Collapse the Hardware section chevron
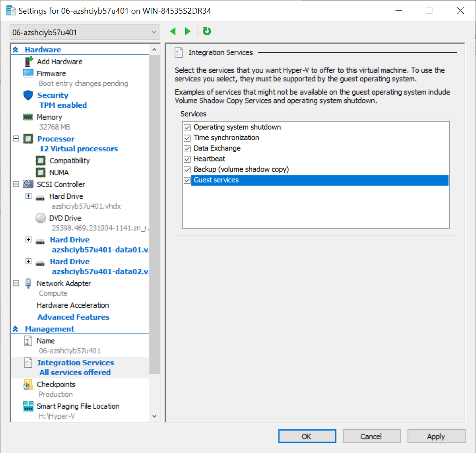The height and width of the screenshot is (453, 476). coord(15,49)
